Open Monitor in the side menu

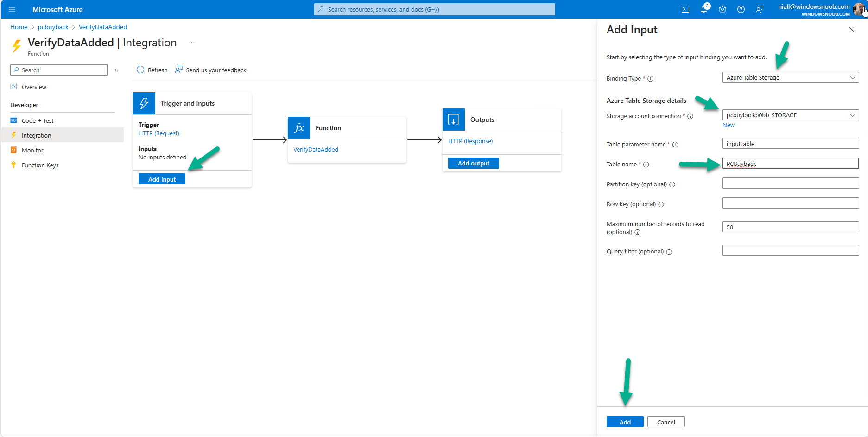(x=32, y=150)
